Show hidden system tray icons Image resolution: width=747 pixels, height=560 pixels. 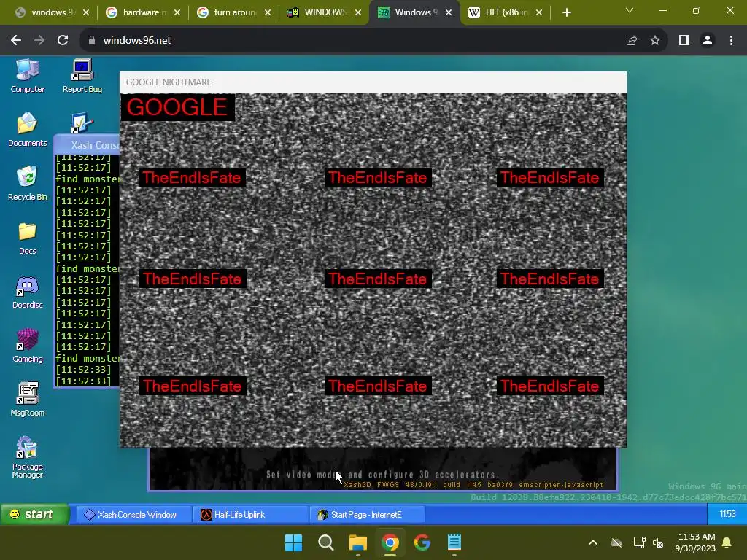593,542
